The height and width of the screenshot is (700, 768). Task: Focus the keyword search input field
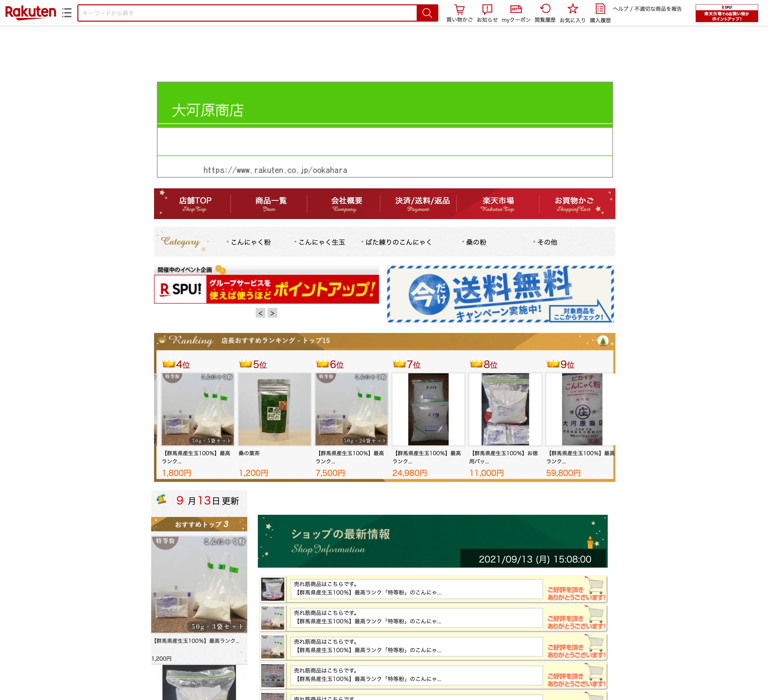coord(247,13)
